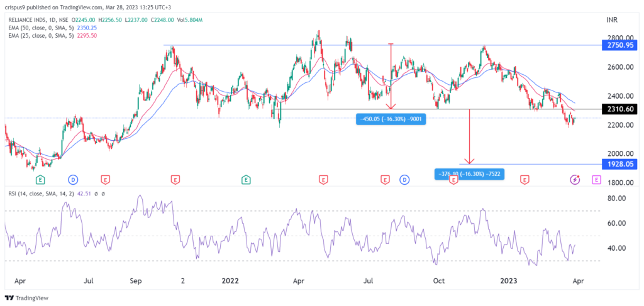Click the green earnings marker near 2022

pyautogui.click(x=246, y=179)
